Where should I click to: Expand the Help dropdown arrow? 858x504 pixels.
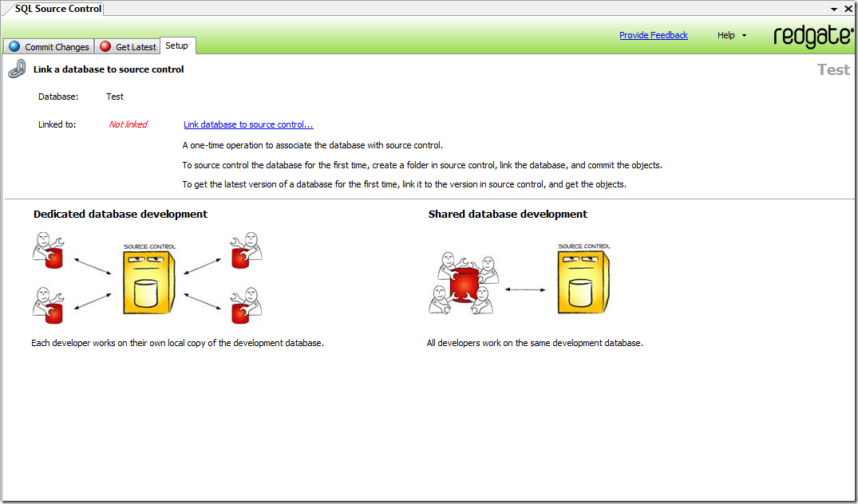coord(744,36)
